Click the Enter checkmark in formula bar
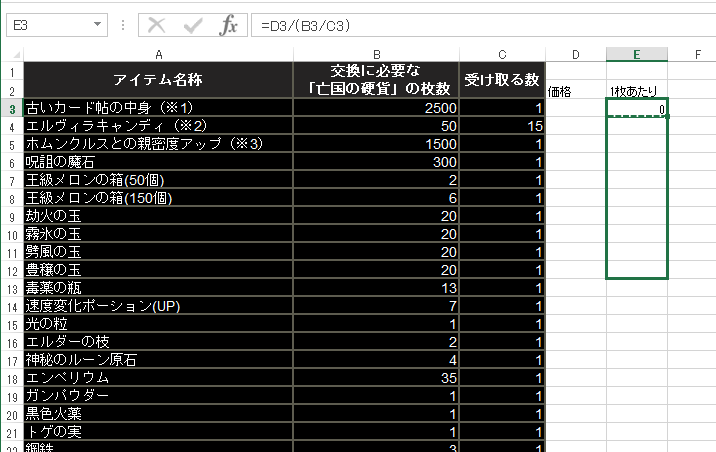This screenshot has height=452, width=716. click(x=193, y=25)
